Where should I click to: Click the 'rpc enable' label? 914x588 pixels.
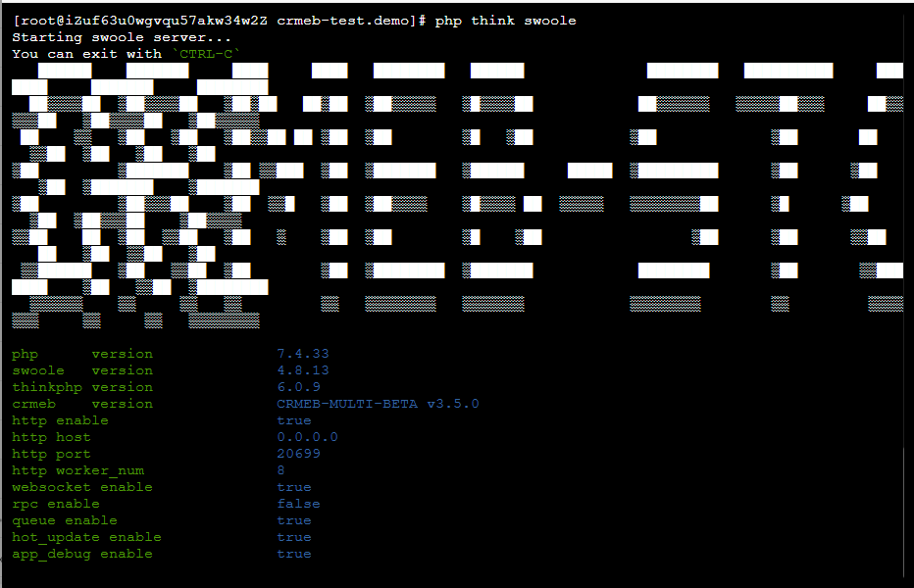[56, 504]
